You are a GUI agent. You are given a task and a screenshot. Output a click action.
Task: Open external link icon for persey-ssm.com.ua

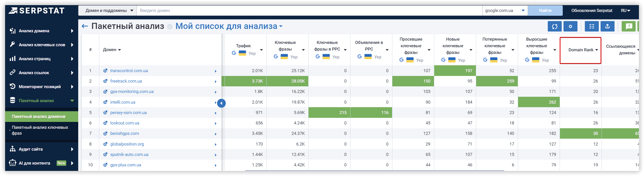click(105, 113)
